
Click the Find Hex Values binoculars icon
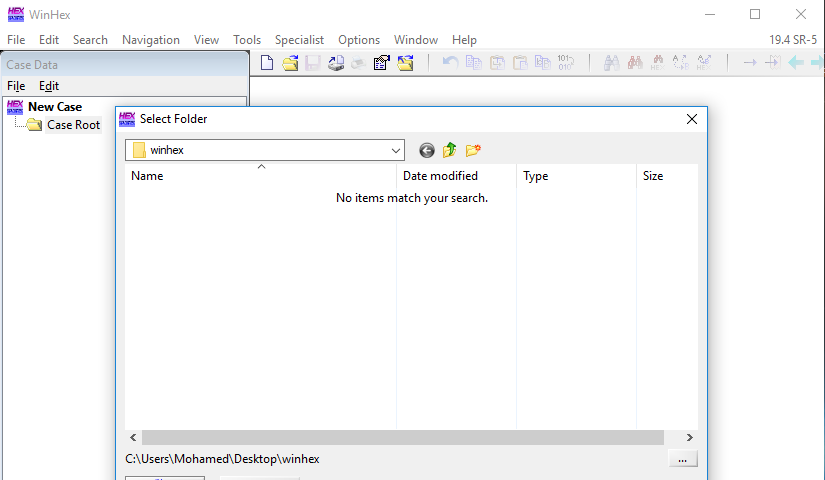658,63
